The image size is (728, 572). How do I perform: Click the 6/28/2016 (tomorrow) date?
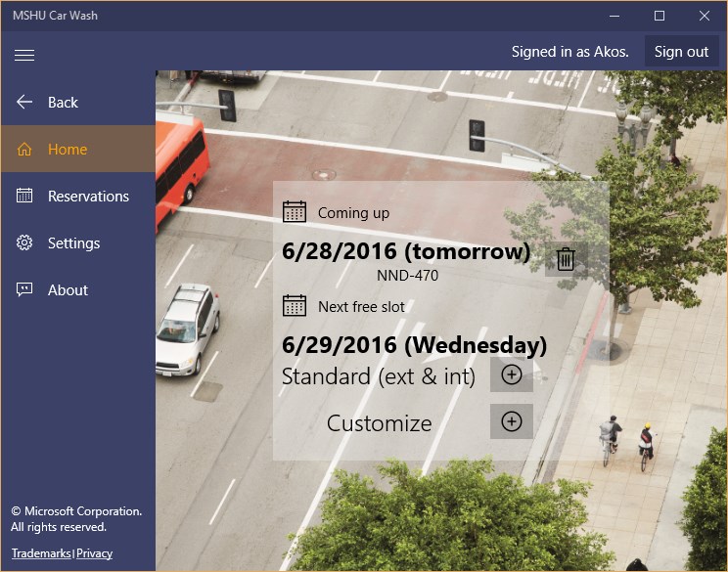point(406,251)
